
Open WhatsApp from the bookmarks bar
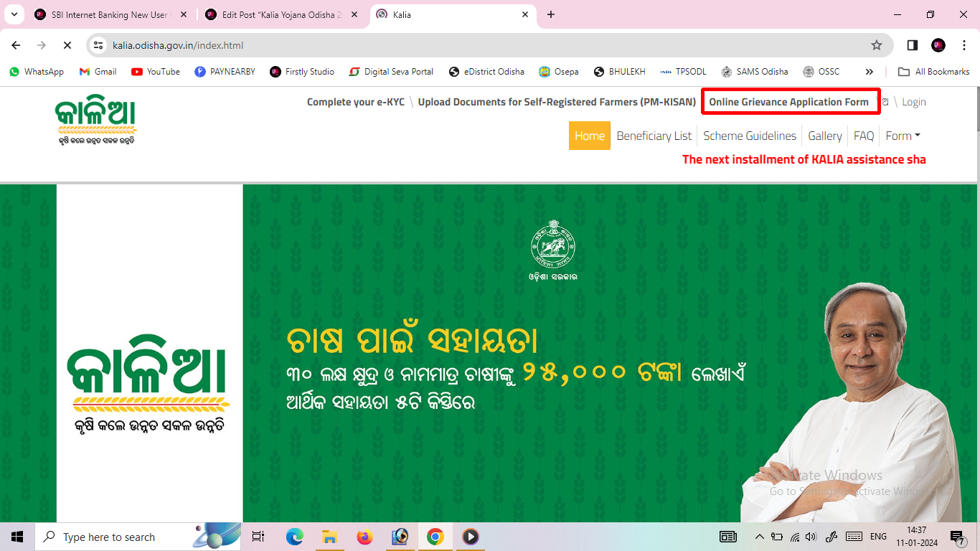[36, 71]
